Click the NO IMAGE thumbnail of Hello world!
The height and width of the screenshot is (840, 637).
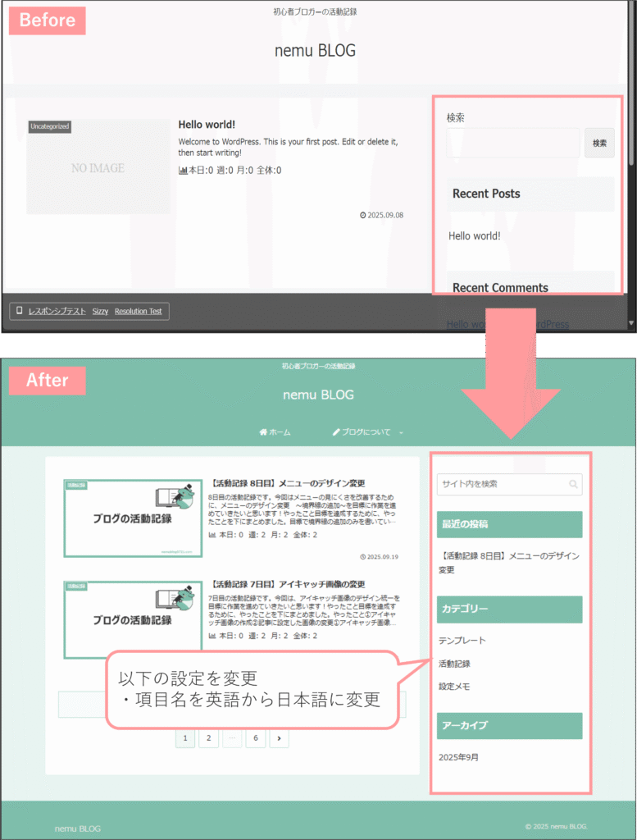pyautogui.click(x=98, y=167)
